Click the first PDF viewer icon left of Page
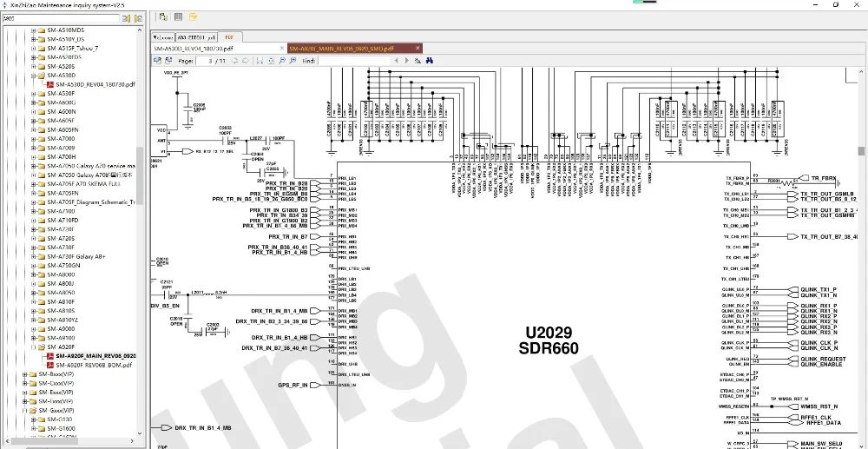This screenshot has width=868, height=449. 157,60
